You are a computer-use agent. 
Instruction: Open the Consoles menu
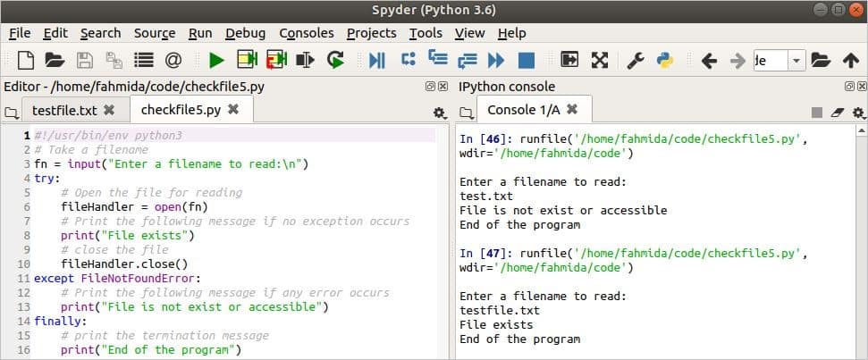click(x=306, y=33)
